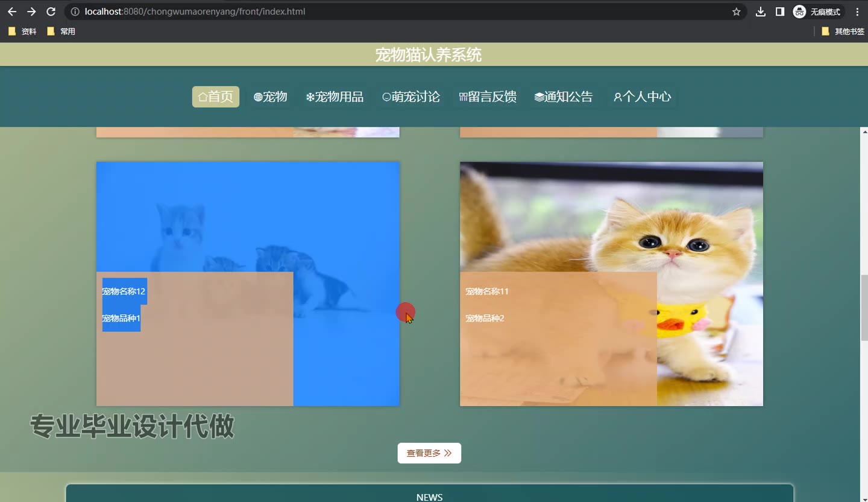Image resolution: width=868 pixels, height=502 pixels.
Task: Open the 宠物名称11 golden cat card image
Action: 611,284
